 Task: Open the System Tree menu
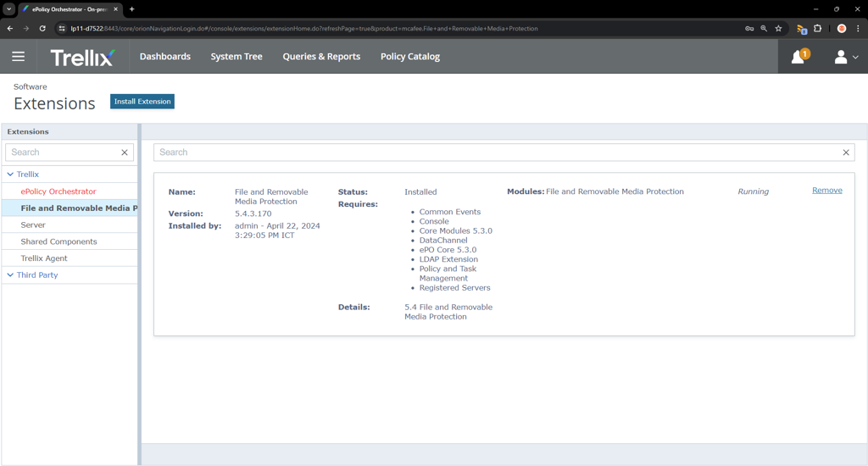tap(236, 57)
